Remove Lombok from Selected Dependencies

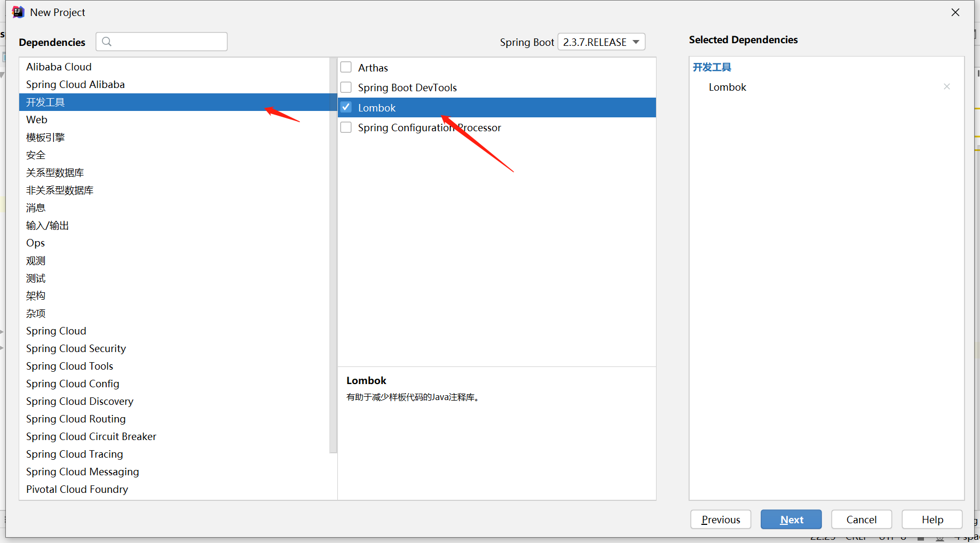point(947,86)
